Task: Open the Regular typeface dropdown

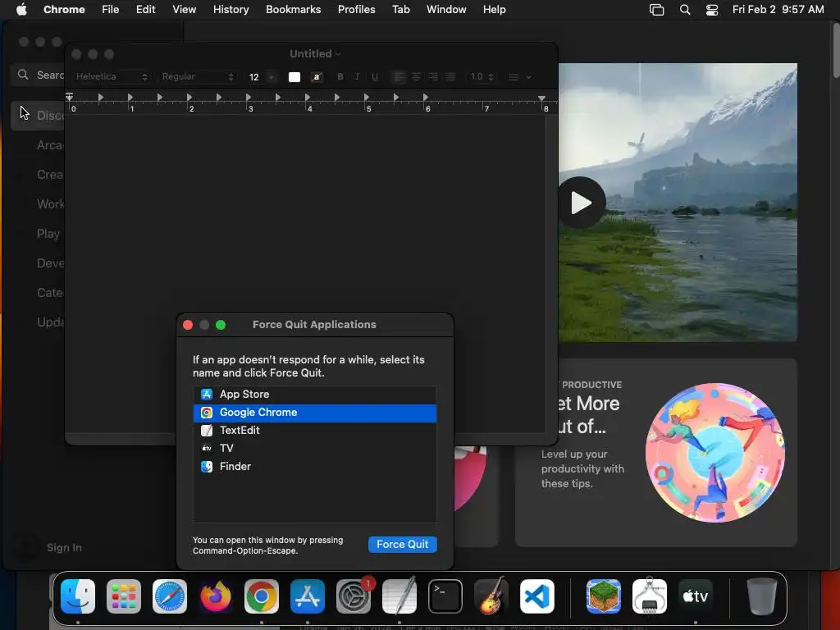Action: [198, 76]
